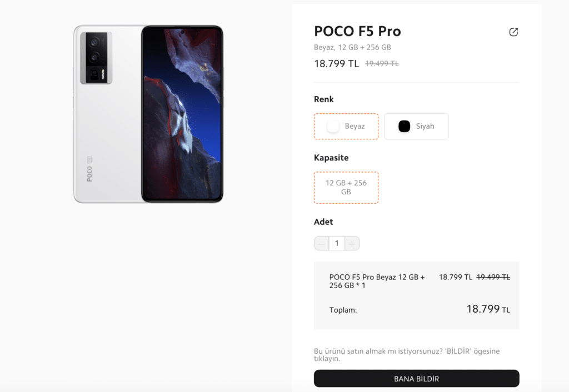
Task: Click the plus icon to increase quantity
Action: pyautogui.click(x=352, y=243)
